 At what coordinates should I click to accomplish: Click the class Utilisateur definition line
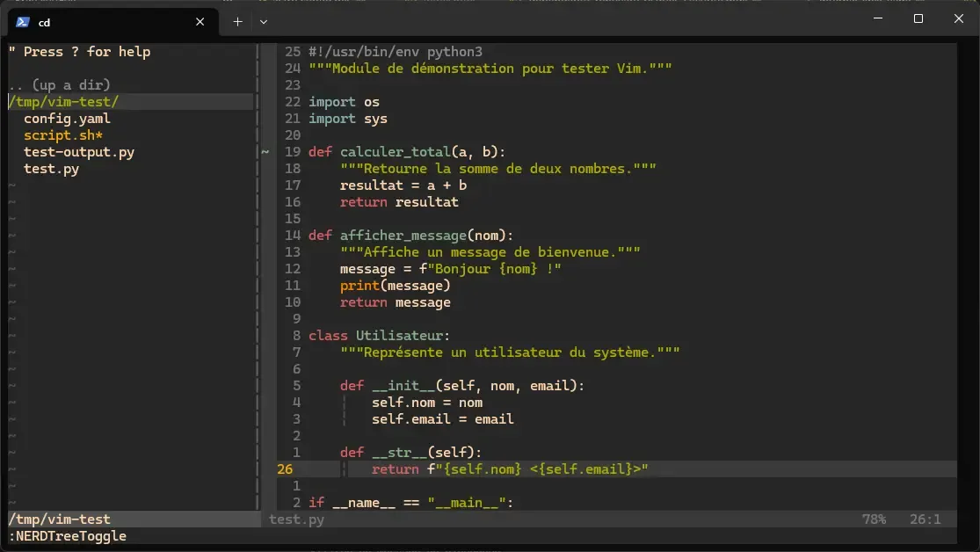378,335
